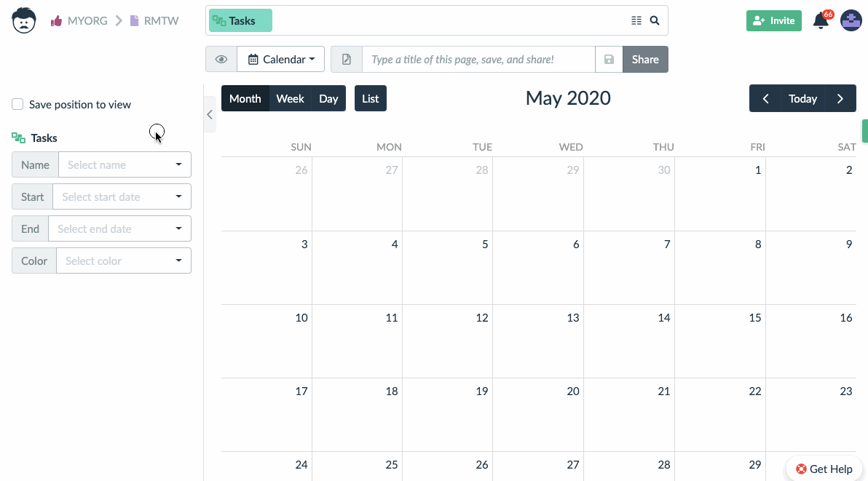This screenshot has height=481, width=868.
Task: Click the Share button
Action: 645,59
